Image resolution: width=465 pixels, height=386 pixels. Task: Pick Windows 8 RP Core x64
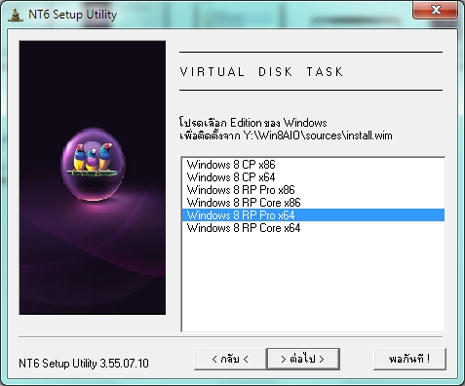tap(313, 228)
